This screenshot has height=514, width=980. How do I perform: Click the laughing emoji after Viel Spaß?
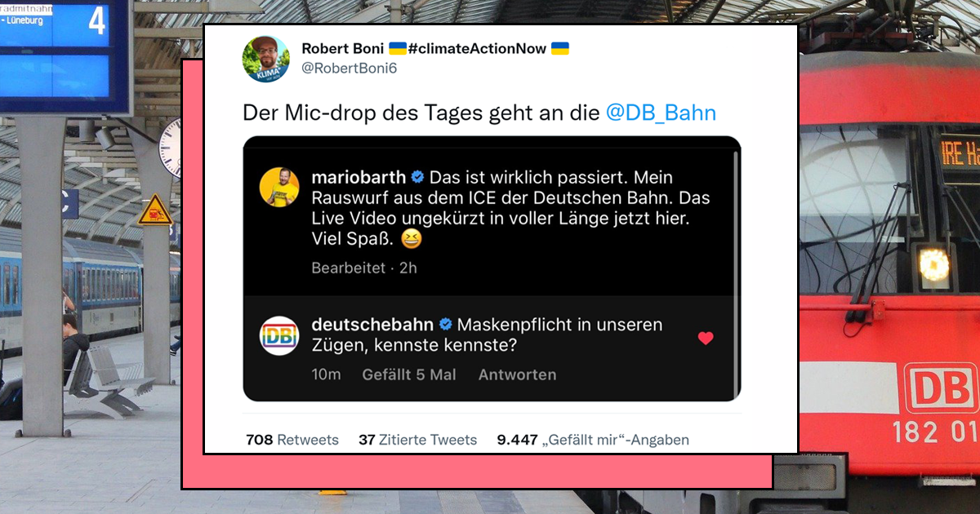(410, 240)
